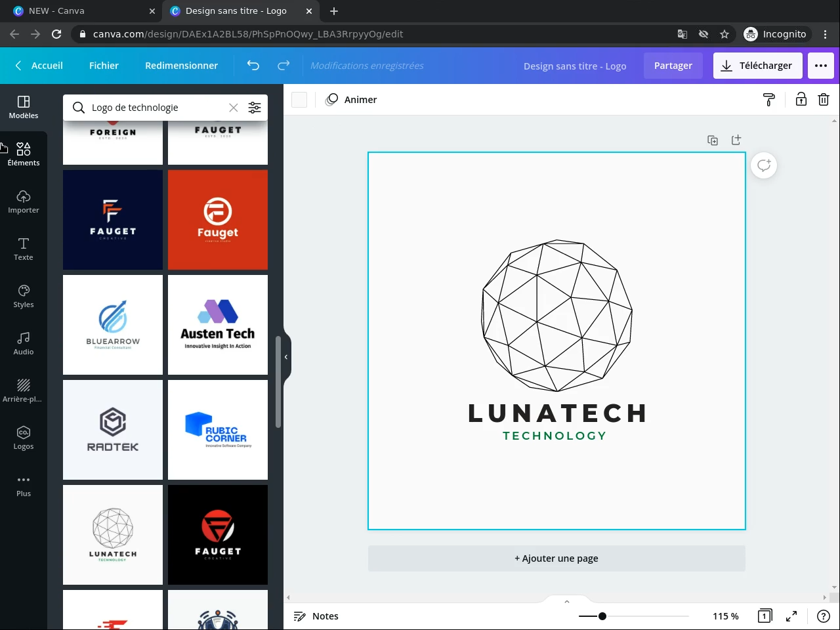This screenshot has height=630, width=840.
Task: Open the Audio panel
Action: tap(24, 344)
